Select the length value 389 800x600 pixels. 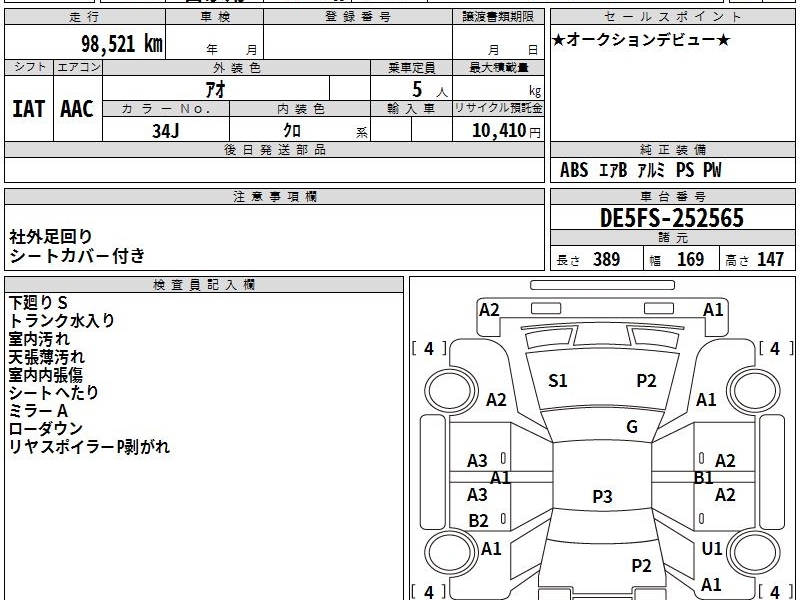point(607,259)
